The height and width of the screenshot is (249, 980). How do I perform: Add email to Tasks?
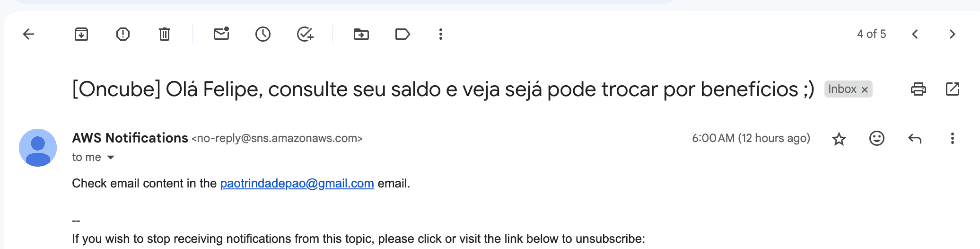pos(305,34)
